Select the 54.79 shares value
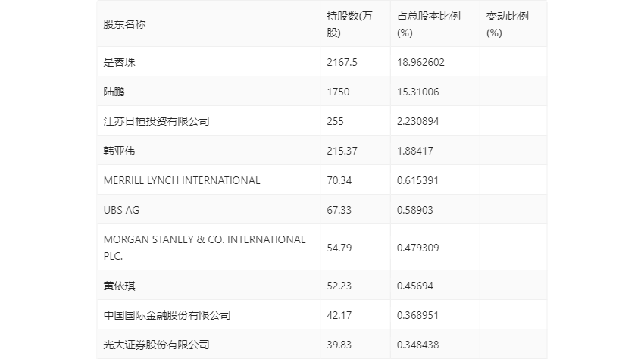The height and width of the screenshot is (359, 644). 339,248
